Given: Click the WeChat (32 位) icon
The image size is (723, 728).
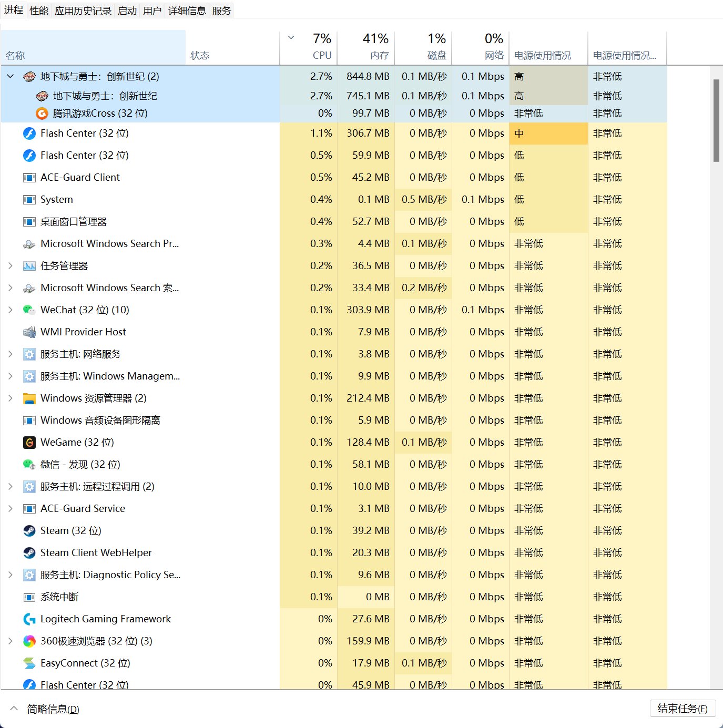Looking at the screenshot, I should coord(29,310).
